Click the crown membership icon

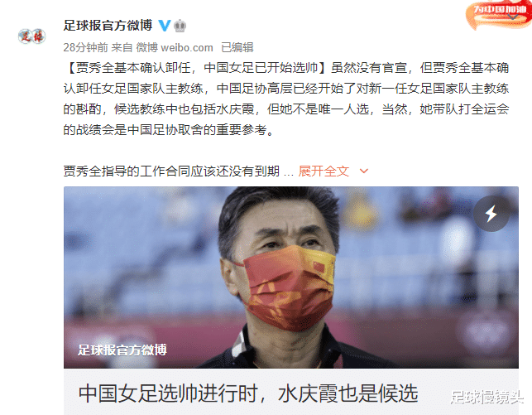[x=180, y=26]
